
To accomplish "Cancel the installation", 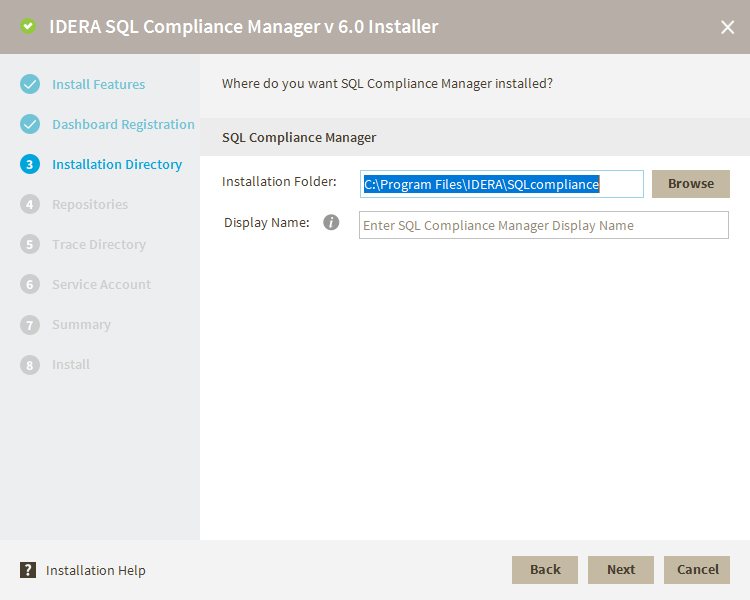I will pos(697,569).
